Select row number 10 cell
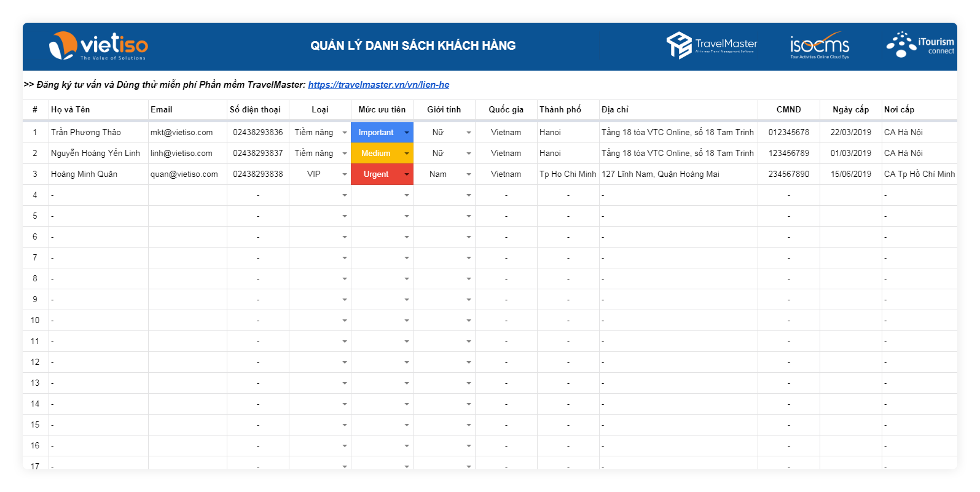Screen dimensions: 980x492 [36, 321]
